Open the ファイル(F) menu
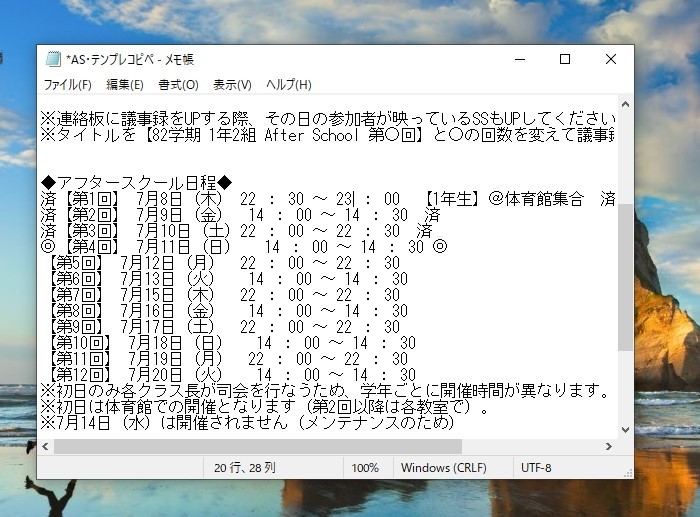Image resolution: width=700 pixels, height=517 pixels. (x=67, y=84)
